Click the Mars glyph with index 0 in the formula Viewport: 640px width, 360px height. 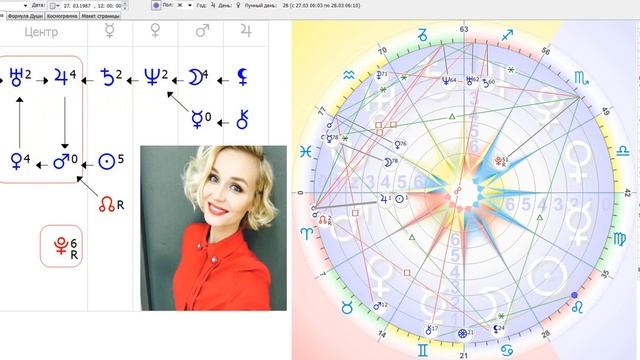click(61, 161)
